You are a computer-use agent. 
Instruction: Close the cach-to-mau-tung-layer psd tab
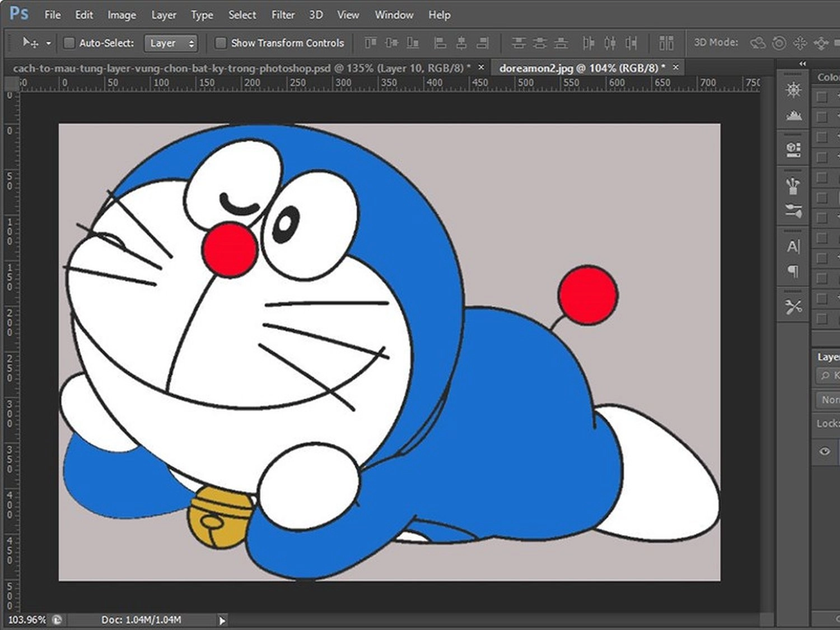pos(481,67)
